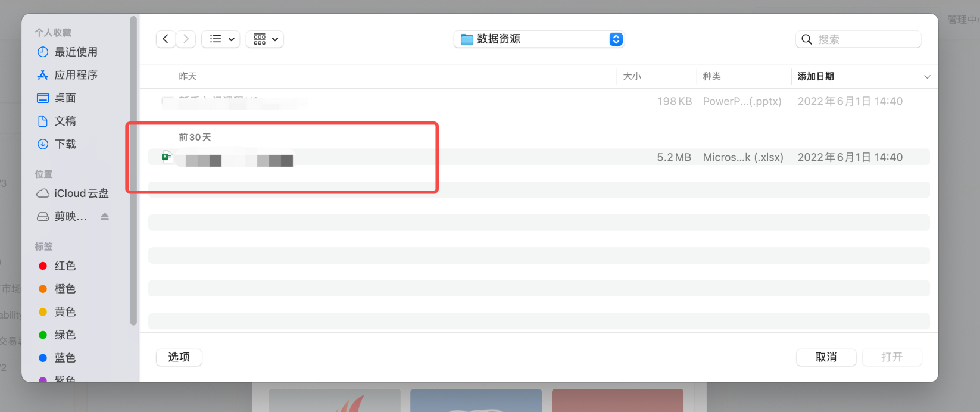Select 桌面 in sidebar
The width and height of the screenshot is (980, 412).
(65, 98)
